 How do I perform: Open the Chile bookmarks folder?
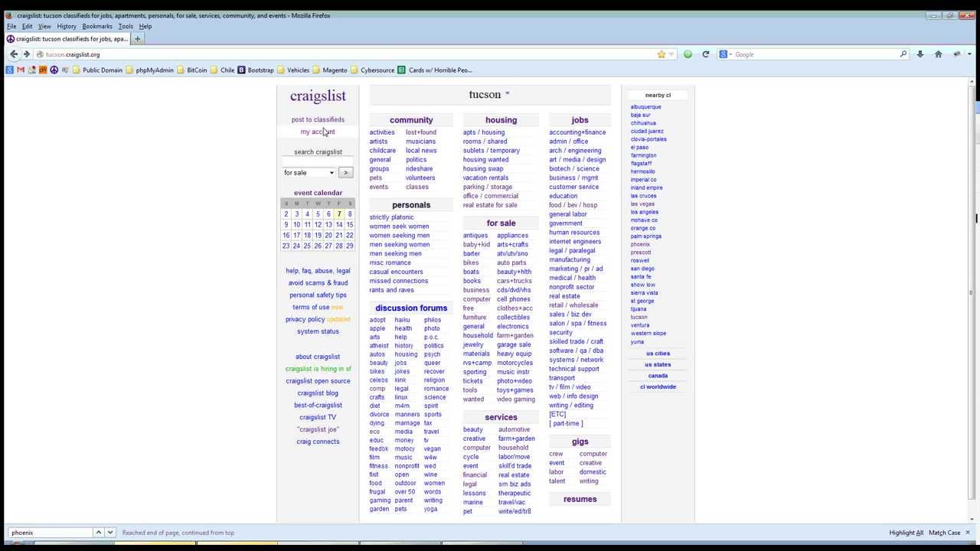[x=222, y=70]
